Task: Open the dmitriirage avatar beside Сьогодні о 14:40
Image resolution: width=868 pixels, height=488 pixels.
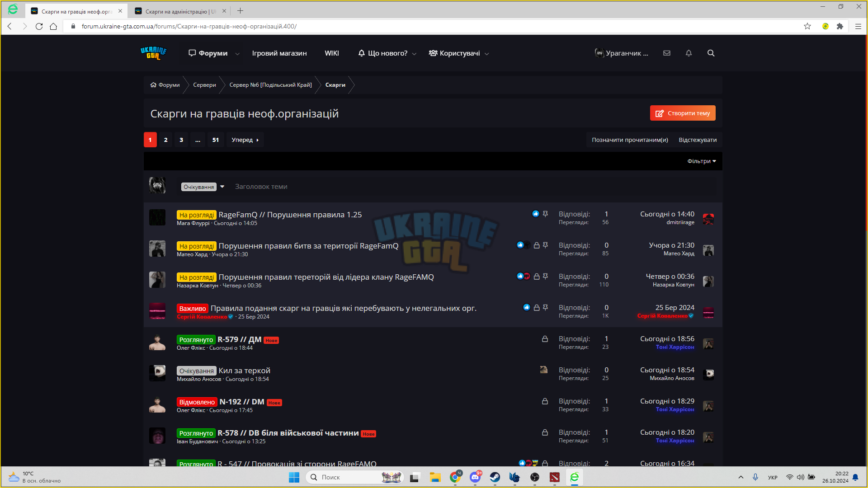Action: pos(708,219)
